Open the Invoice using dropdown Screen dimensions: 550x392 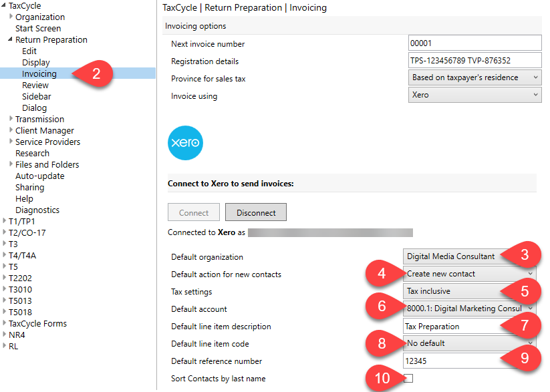(x=475, y=95)
